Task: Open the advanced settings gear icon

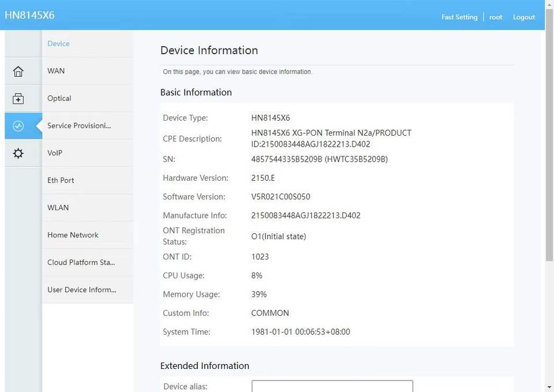Action: click(18, 154)
